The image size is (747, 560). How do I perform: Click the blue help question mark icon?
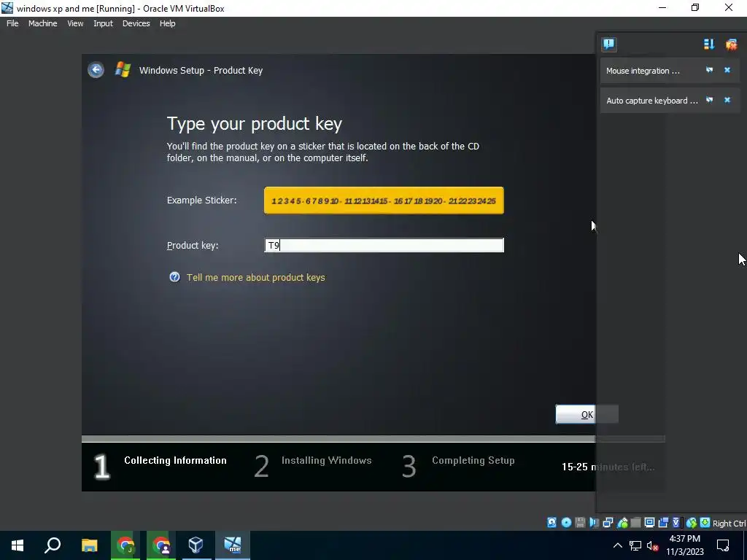pyautogui.click(x=175, y=277)
